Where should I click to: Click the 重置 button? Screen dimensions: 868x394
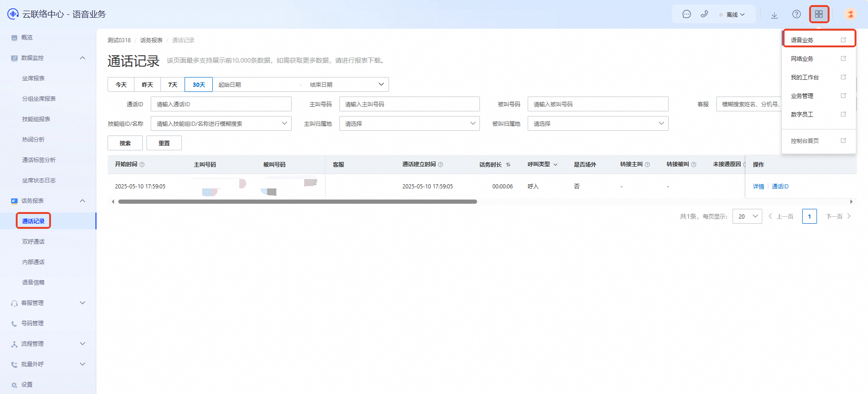[x=164, y=143]
